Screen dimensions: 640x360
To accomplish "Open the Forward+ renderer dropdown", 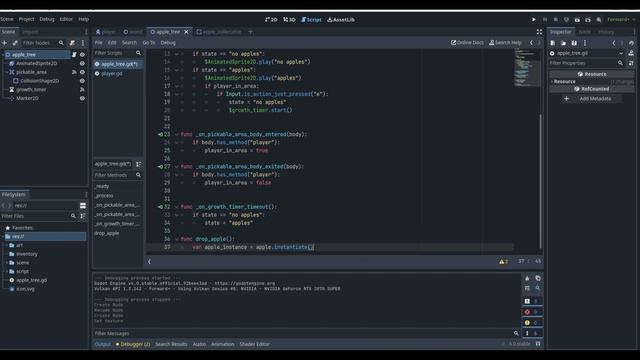I will [x=621, y=20].
